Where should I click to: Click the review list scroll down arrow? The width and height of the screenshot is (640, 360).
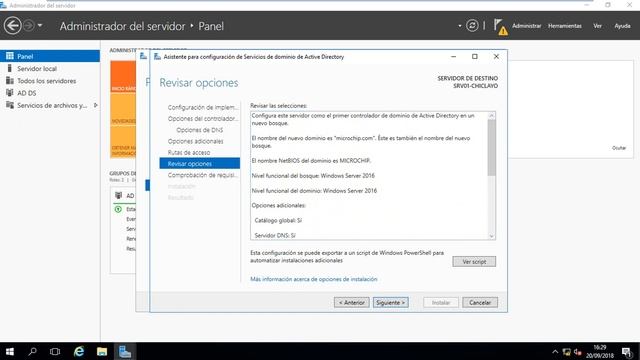[x=491, y=236]
